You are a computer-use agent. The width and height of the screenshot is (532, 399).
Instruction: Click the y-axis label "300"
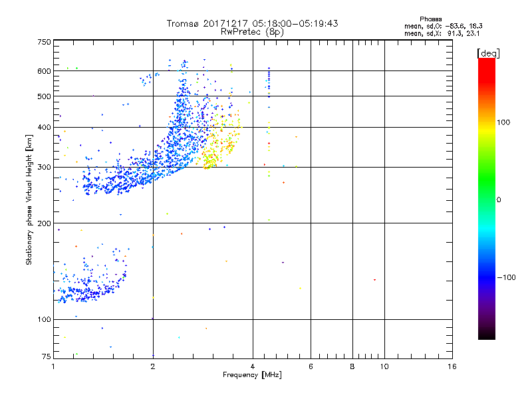pyautogui.click(x=44, y=168)
